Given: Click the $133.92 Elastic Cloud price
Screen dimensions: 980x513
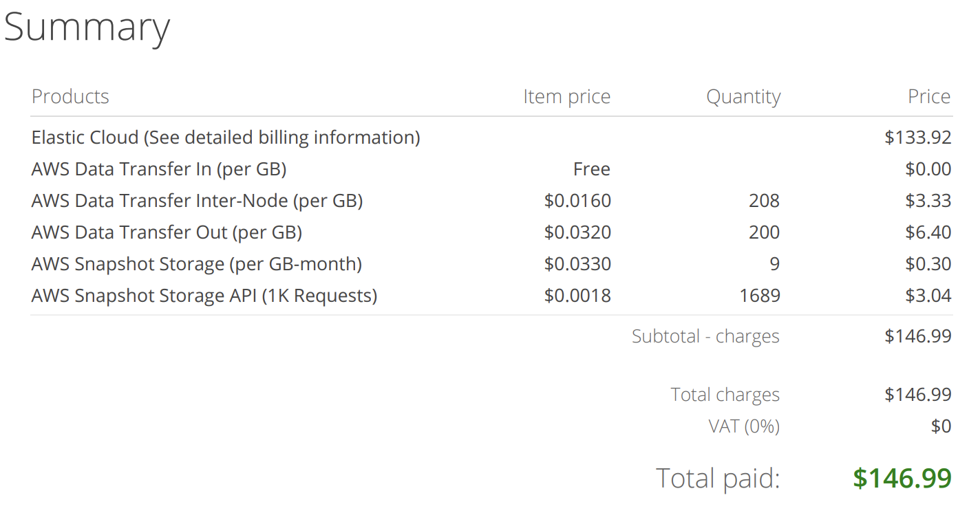Looking at the screenshot, I should pyautogui.click(x=917, y=138).
